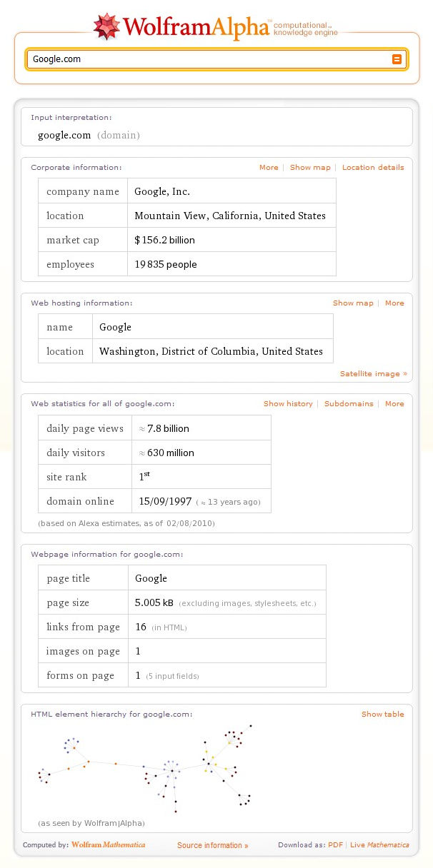The width and height of the screenshot is (433, 868).
Task: Select the '5.005 kB' page size value
Action: coord(154,602)
